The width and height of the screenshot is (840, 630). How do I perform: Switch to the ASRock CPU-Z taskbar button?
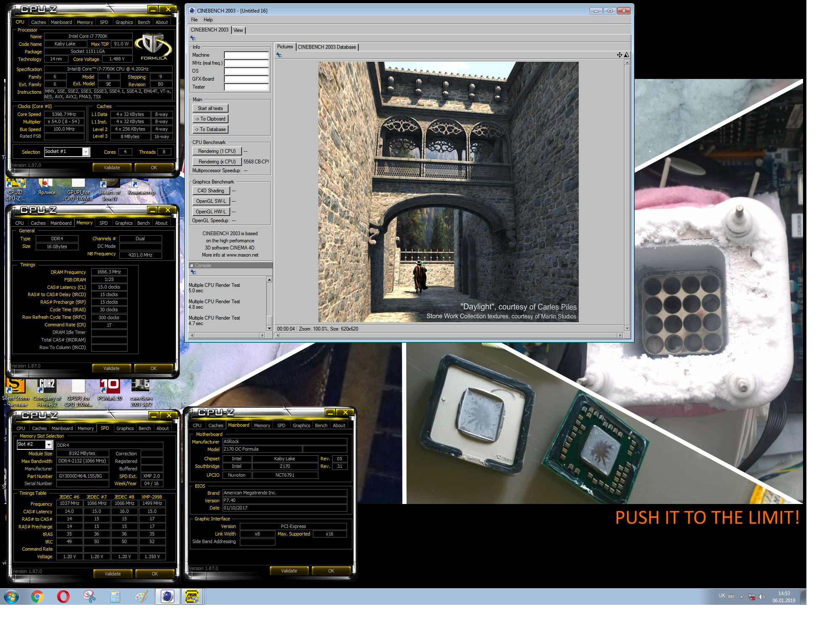[192, 596]
